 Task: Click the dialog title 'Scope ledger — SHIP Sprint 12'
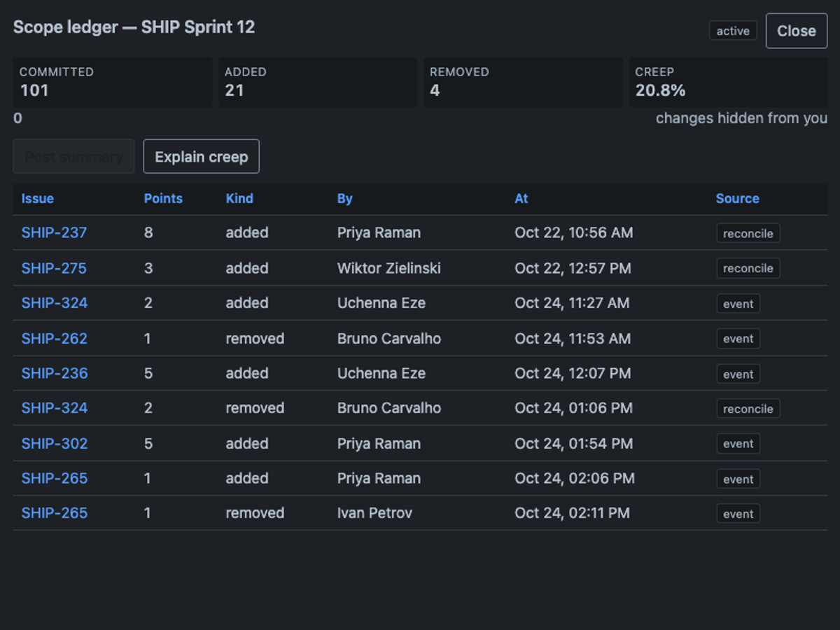coord(134,27)
